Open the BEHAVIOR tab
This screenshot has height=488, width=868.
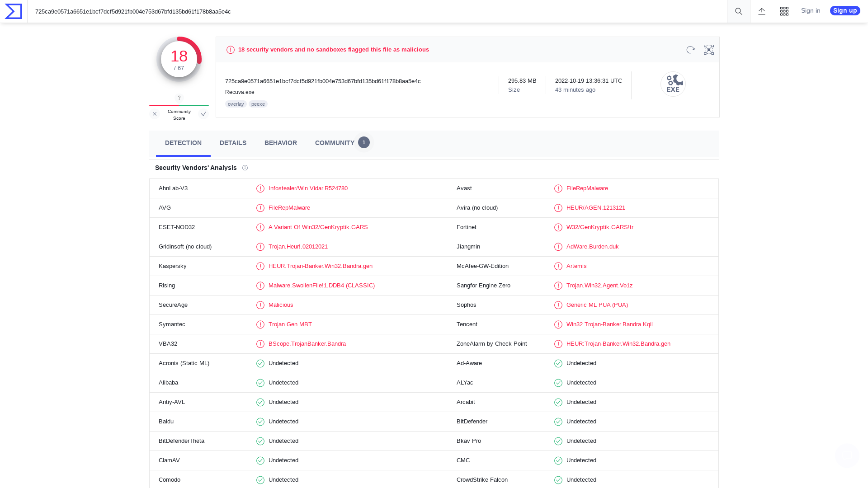280,143
